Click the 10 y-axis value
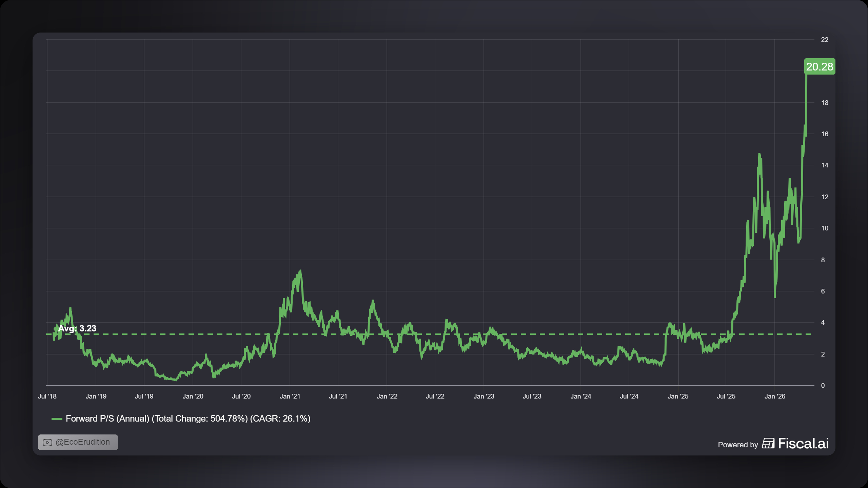Viewport: 868px width, 488px height. click(x=825, y=228)
